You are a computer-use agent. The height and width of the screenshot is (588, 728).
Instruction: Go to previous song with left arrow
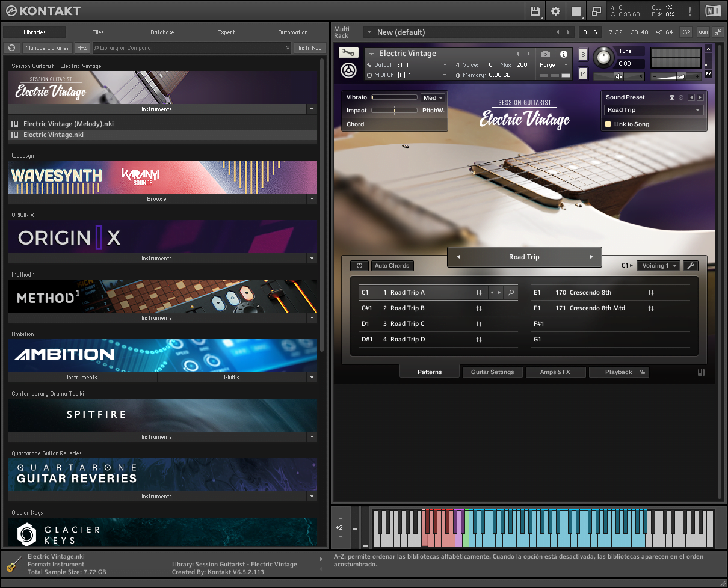click(x=458, y=257)
